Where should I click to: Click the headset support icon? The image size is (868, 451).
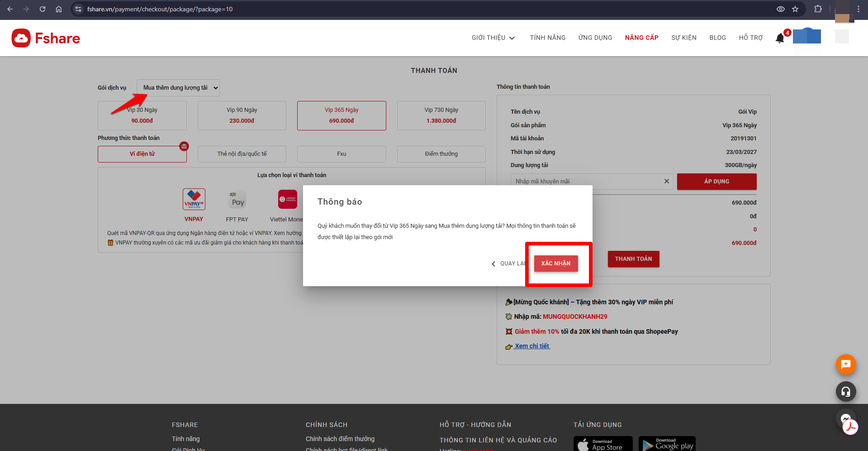coord(845,392)
